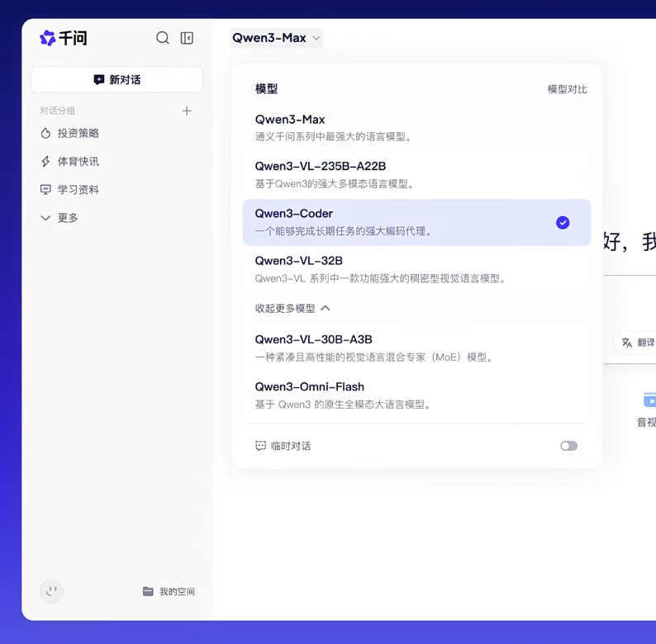This screenshot has width=656, height=644.
Task: Open the Qwen3-Max model selector dropdown
Action: click(x=277, y=38)
